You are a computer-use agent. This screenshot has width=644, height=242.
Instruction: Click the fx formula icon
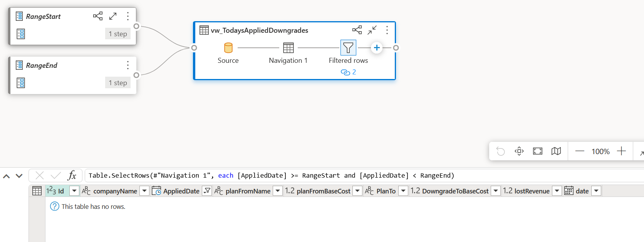point(72,176)
